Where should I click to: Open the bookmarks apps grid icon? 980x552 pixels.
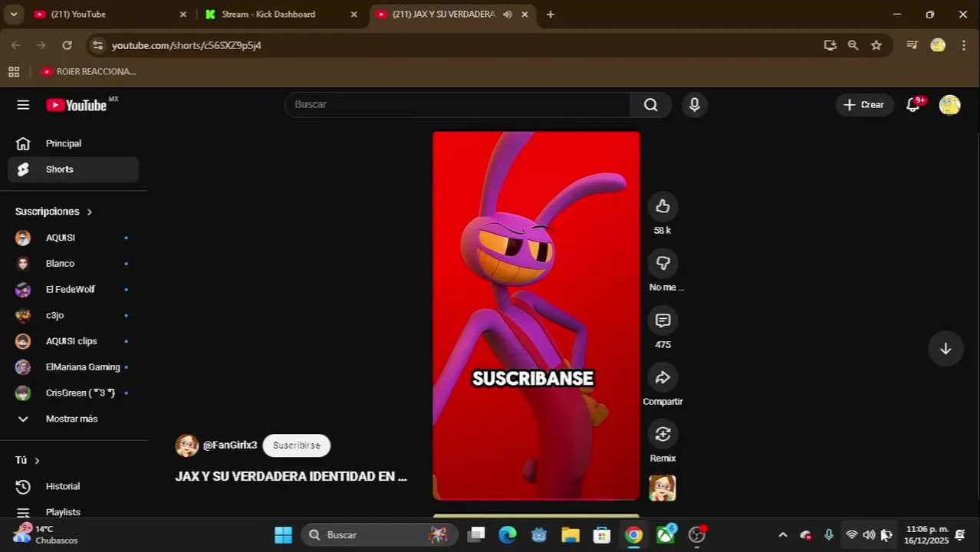14,71
